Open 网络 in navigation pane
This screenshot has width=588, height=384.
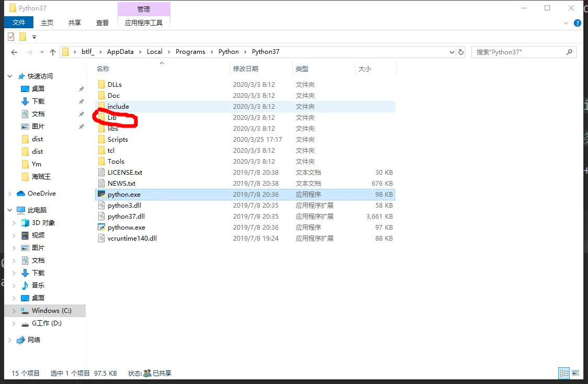(34, 340)
